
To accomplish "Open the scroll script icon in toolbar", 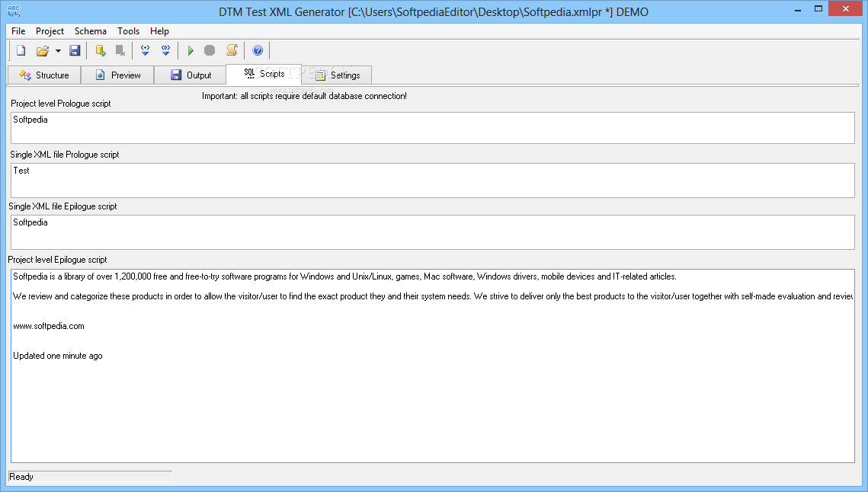I will (x=232, y=50).
